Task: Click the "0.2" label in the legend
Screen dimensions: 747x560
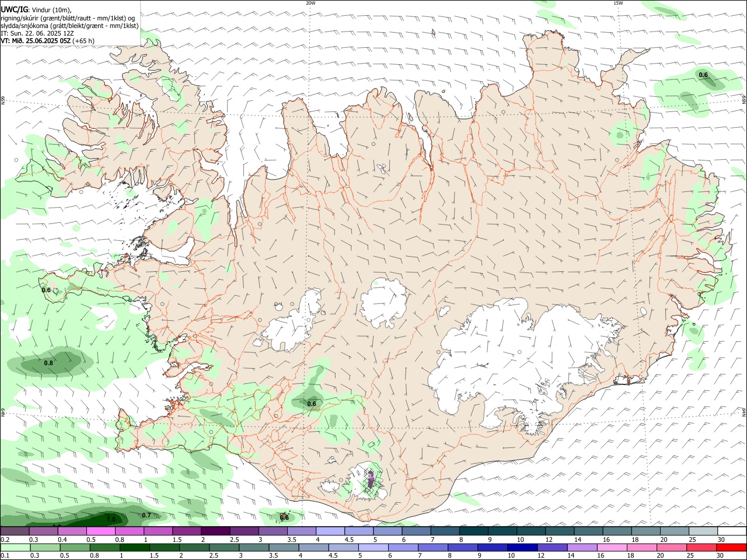Action: pyautogui.click(x=5, y=540)
